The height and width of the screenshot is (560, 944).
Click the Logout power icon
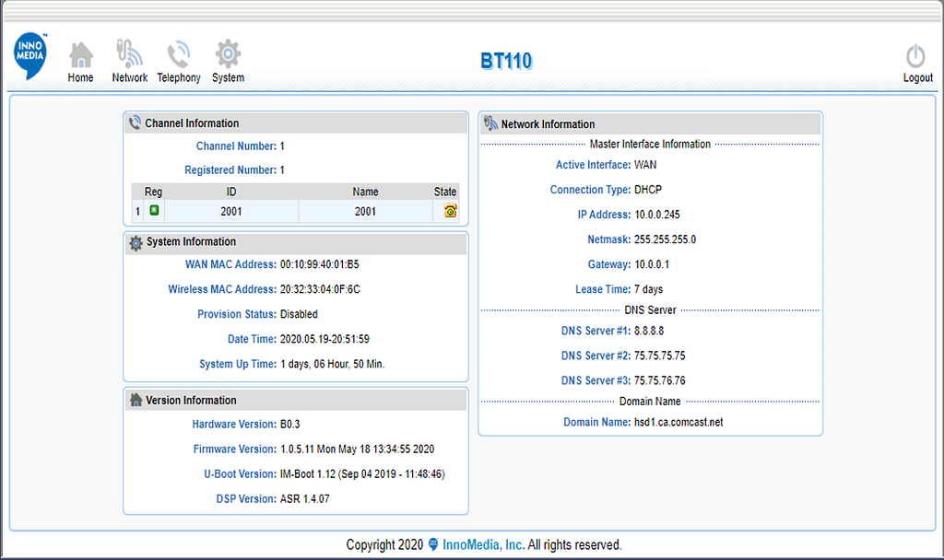pos(915,56)
